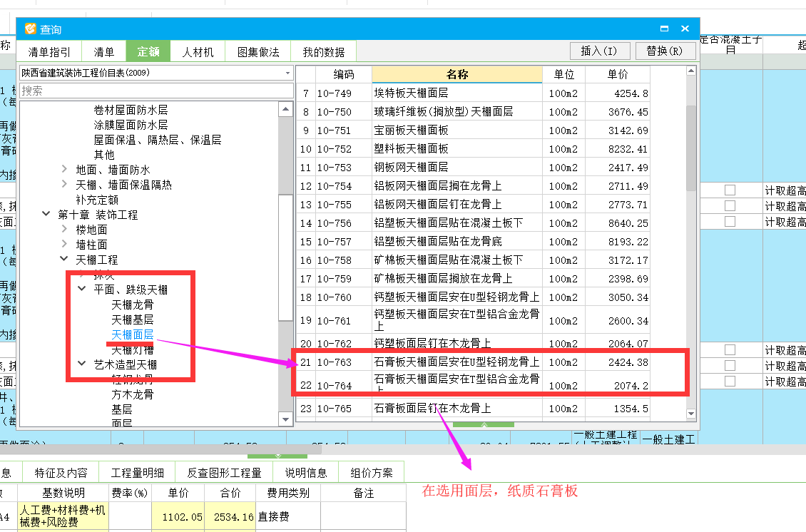Select 基层 under 艺术造型天棚
Screen dimensions: 806x532
point(122,409)
